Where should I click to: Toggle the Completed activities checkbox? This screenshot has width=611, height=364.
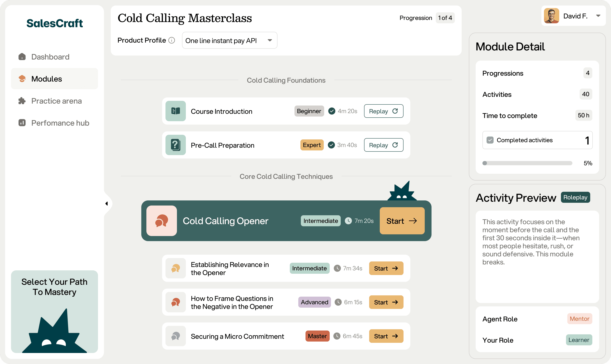(x=490, y=140)
